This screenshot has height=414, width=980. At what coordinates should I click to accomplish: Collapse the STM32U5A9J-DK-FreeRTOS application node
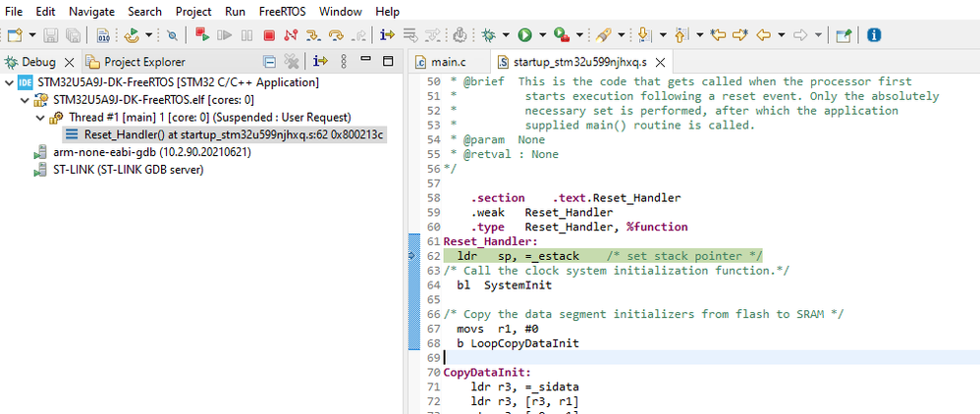click(x=8, y=82)
